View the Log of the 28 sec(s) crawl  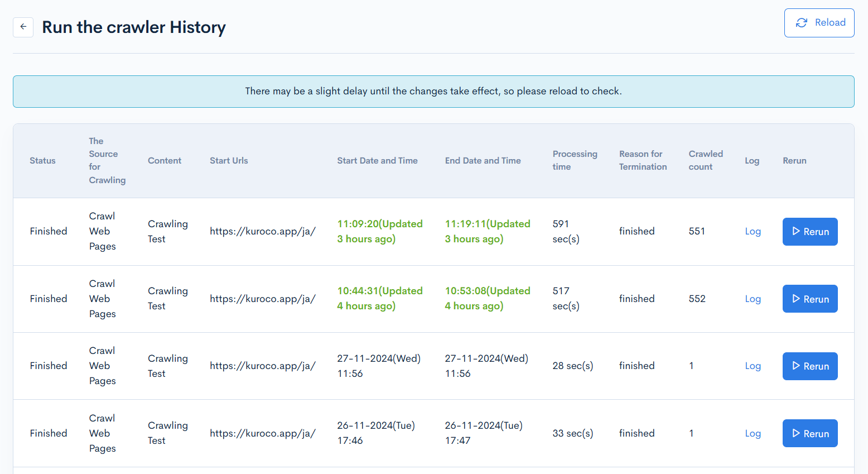click(x=753, y=366)
